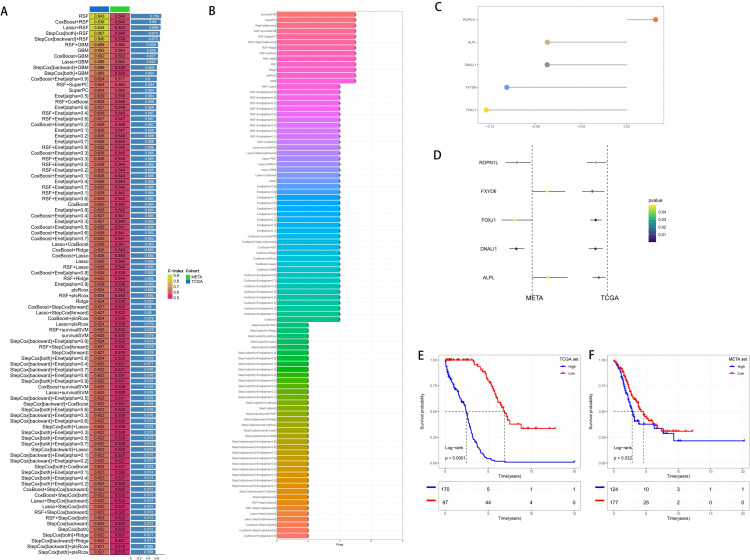This screenshot has height=560, width=750.
Task: Select the pvalue color gradient bar
Action: click(652, 223)
